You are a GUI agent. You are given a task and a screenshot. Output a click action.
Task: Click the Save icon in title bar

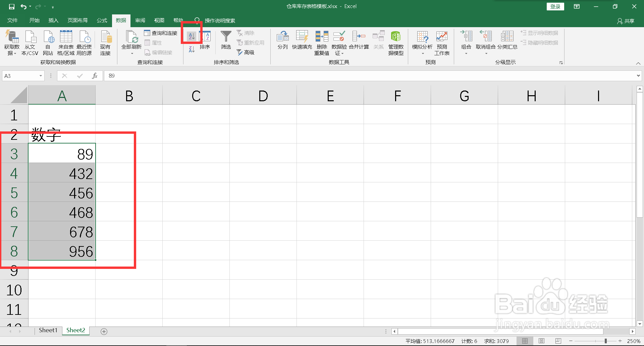(12, 7)
